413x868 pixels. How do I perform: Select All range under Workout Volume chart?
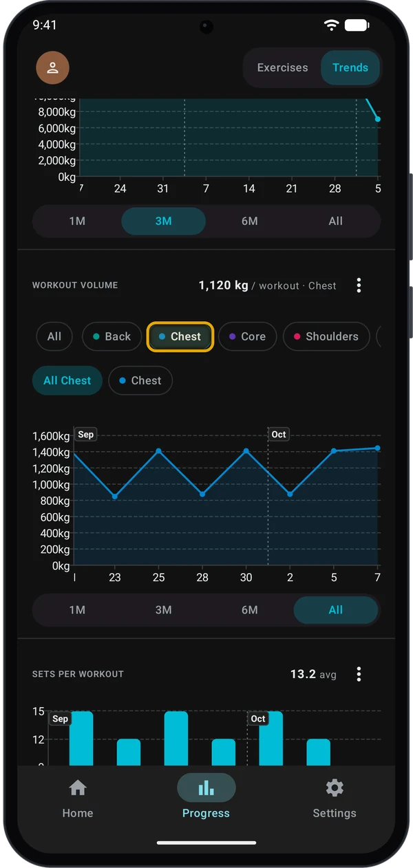click(x=335, y=610)
